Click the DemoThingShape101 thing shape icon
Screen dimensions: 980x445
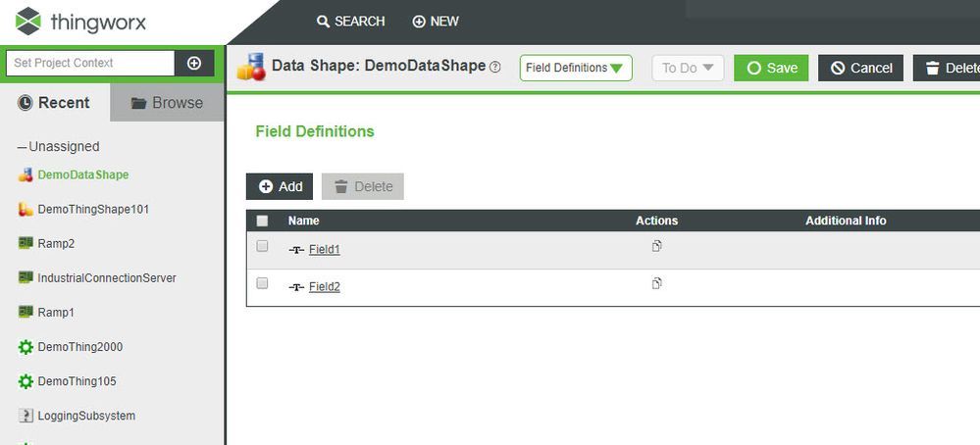pyautogui.click(x=25, y=209)
